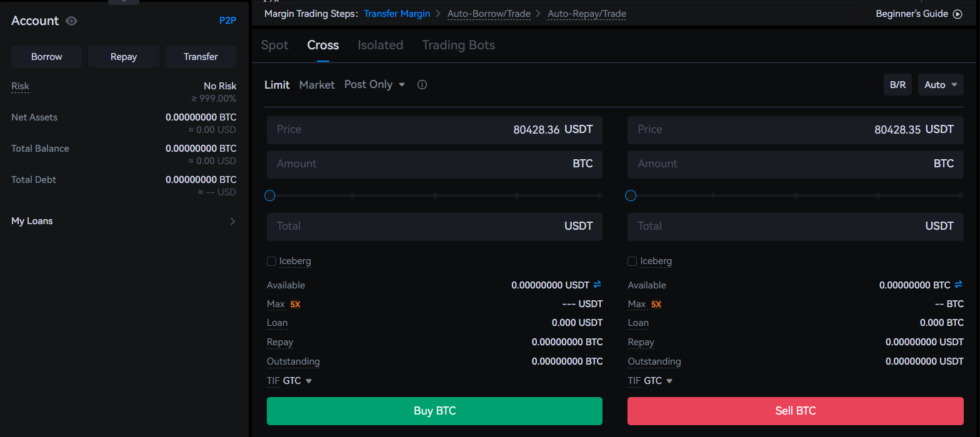Open sell-side TIF GTC dropdown

point(658,381)
